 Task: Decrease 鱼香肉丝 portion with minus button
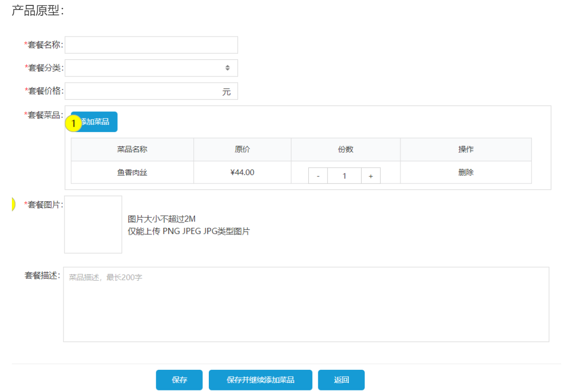(x=318, y=176)
